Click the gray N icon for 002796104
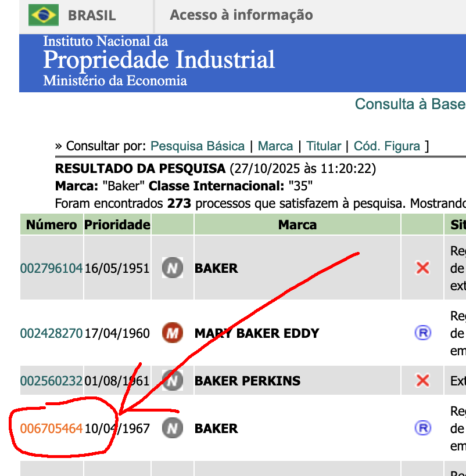Image resolution: width=466 pixels, height=476 pixels. 173,268
